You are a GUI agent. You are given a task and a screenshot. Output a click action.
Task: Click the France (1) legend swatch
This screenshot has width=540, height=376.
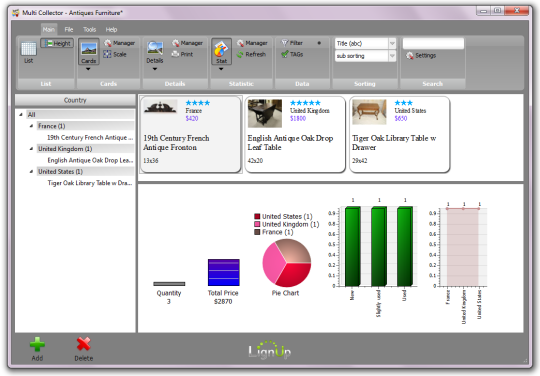pyautogui.click(x=257, y=232)
